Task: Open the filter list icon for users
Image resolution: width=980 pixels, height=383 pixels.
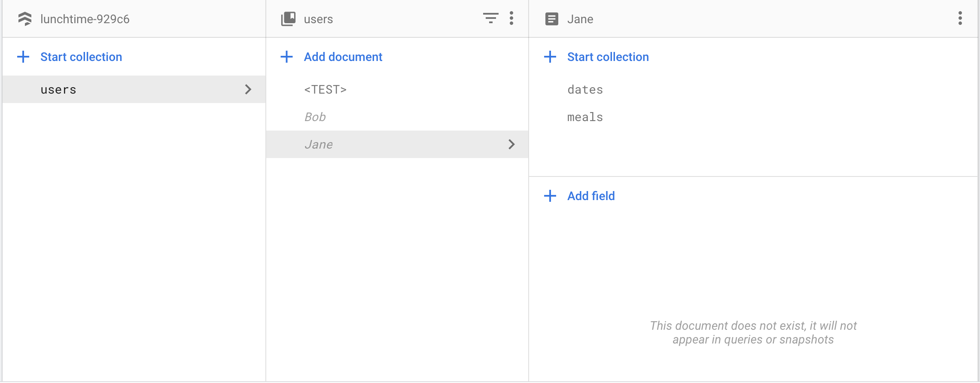Action: [x=490, y=18]
